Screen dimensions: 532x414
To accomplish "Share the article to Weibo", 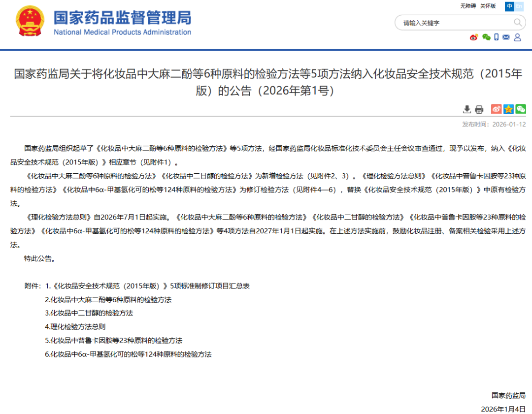I will [496, 109].
